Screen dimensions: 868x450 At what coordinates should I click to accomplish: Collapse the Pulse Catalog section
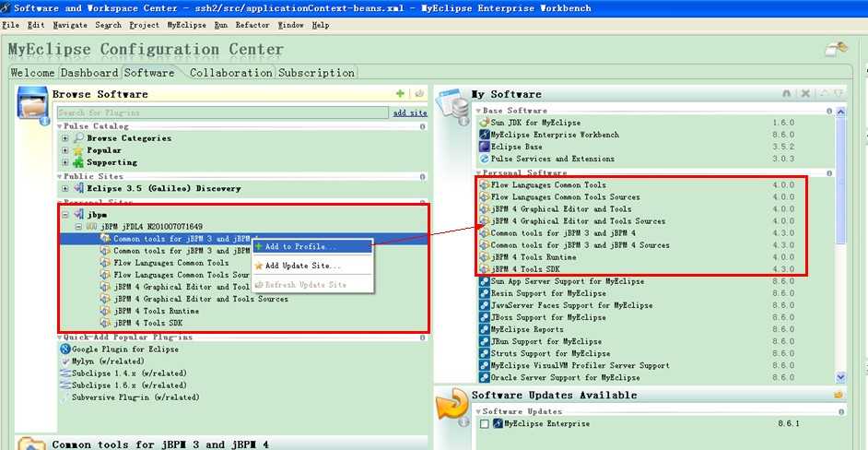[60, 126]
